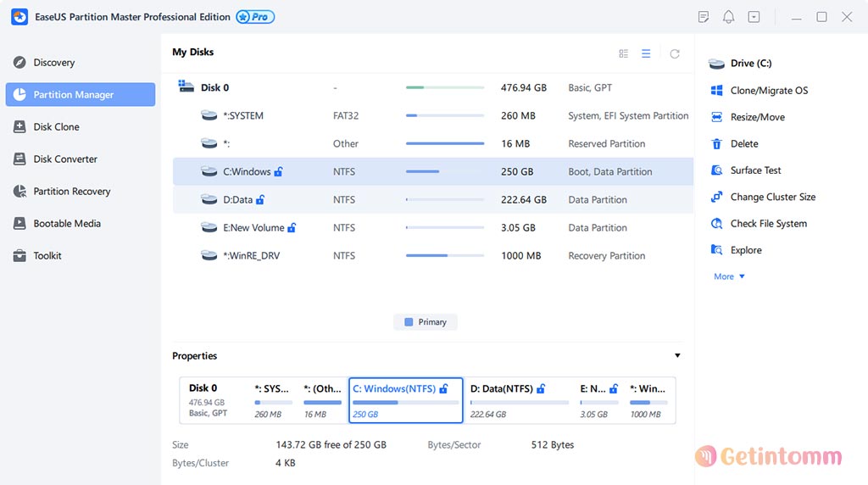Click the Surface Test magnifier icon
The image size is (868, 485).
click(x=716, y=170)
